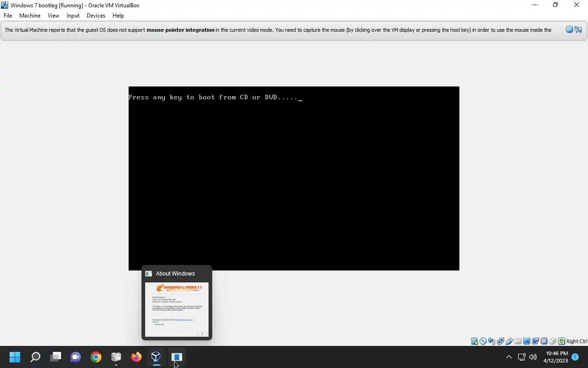Click the shared folders status icon
Viewport: 588px width, 368px height.
518,341
